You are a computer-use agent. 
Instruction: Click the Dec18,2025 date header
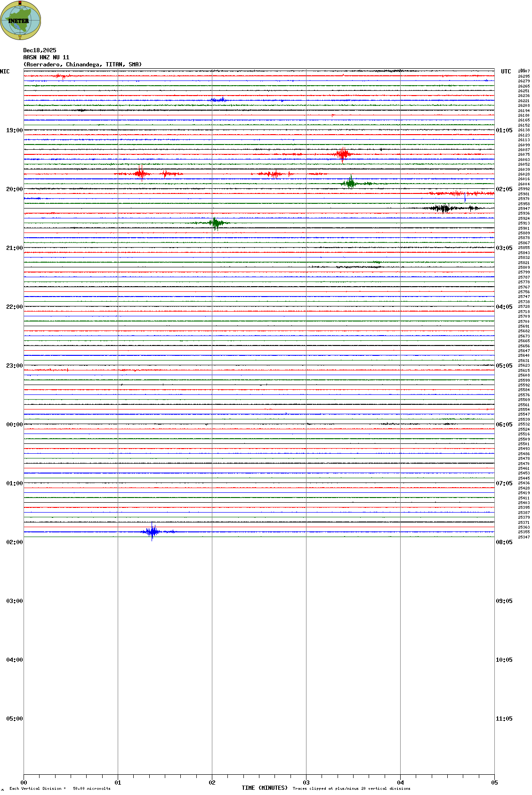click(x=40, y=50)
